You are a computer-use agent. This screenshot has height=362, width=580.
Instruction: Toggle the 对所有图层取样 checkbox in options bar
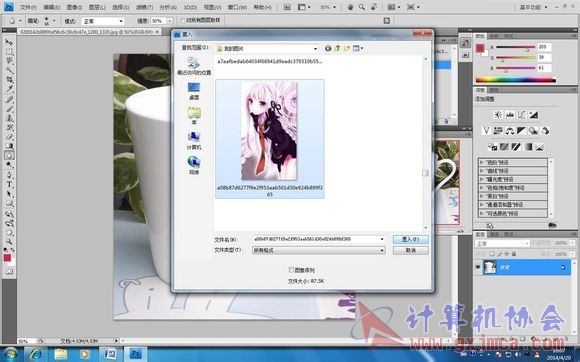tap(182, 20)
